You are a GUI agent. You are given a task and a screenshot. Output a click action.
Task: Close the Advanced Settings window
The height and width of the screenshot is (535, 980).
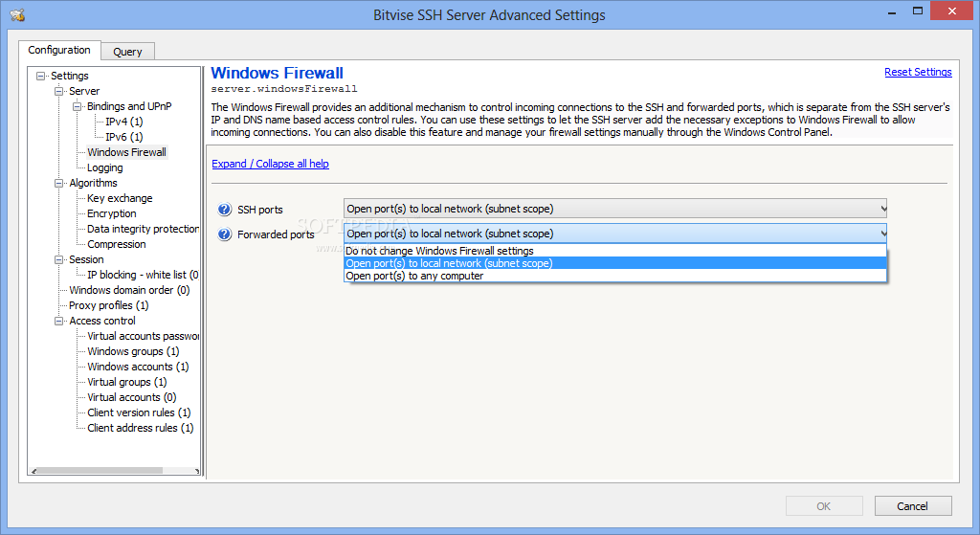click(x=952, y=11)
